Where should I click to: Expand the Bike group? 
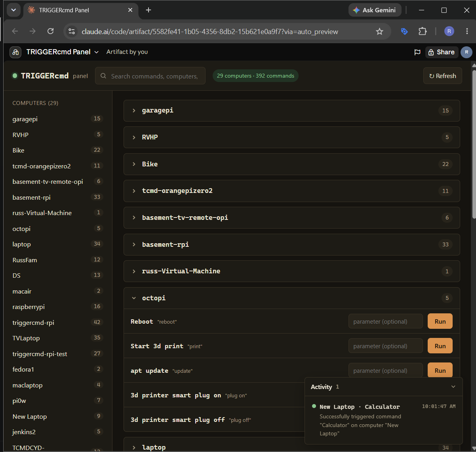[x=292, y=164]
